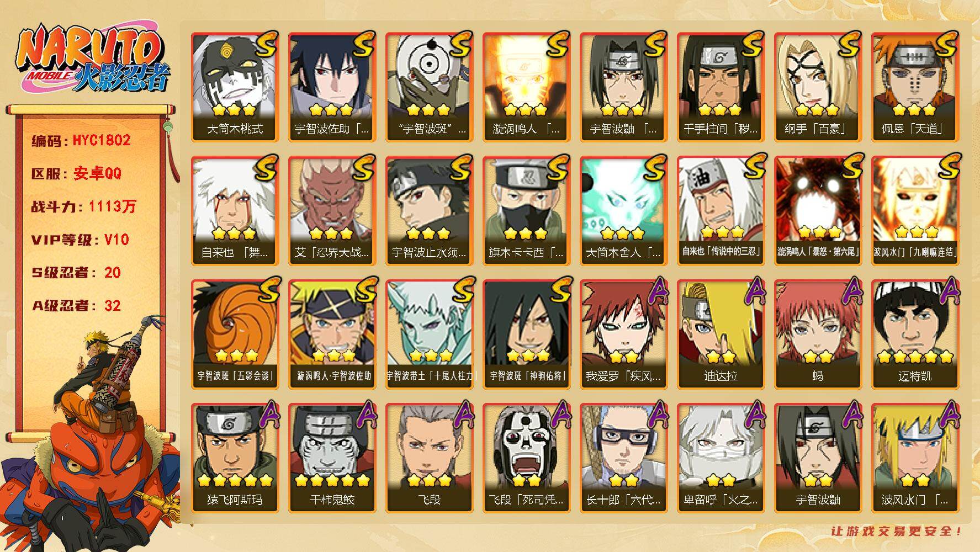This screenshot has width=980, height=552.
Task: Select the 迪达拉 A-rank ninja card
Action: click(x=721, y=335)
